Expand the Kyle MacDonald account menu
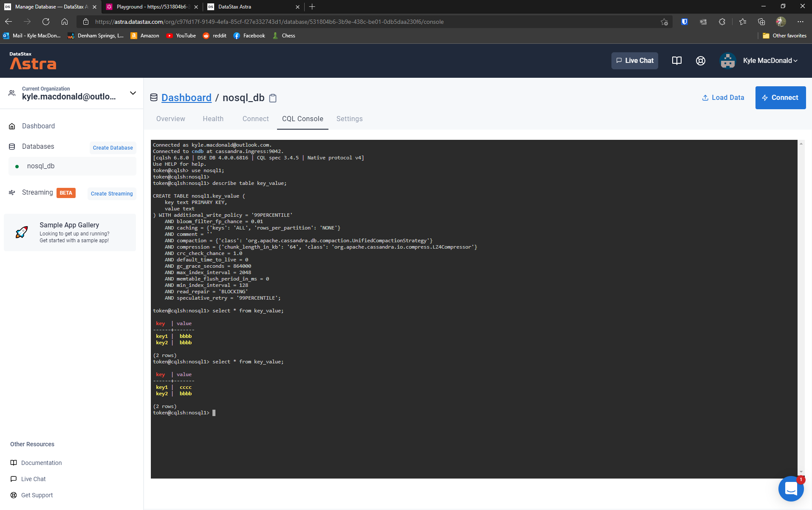 click(x=768, y=60)
